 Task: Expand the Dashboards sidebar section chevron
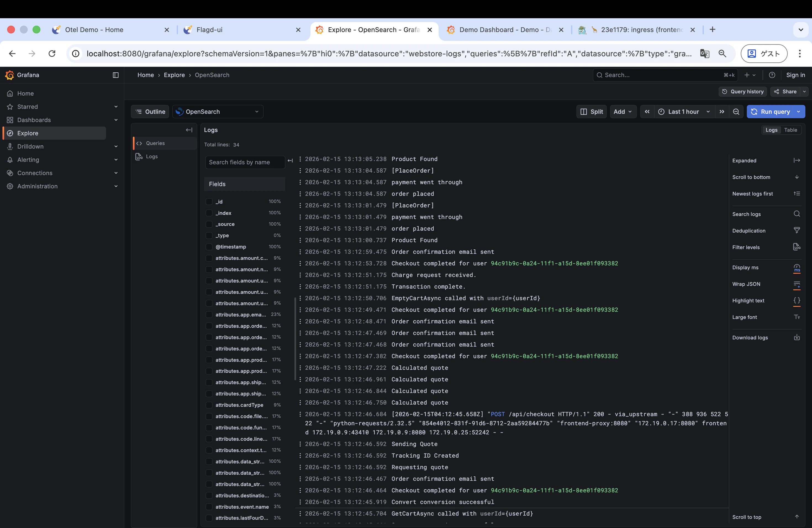click(x=116, y=120)
